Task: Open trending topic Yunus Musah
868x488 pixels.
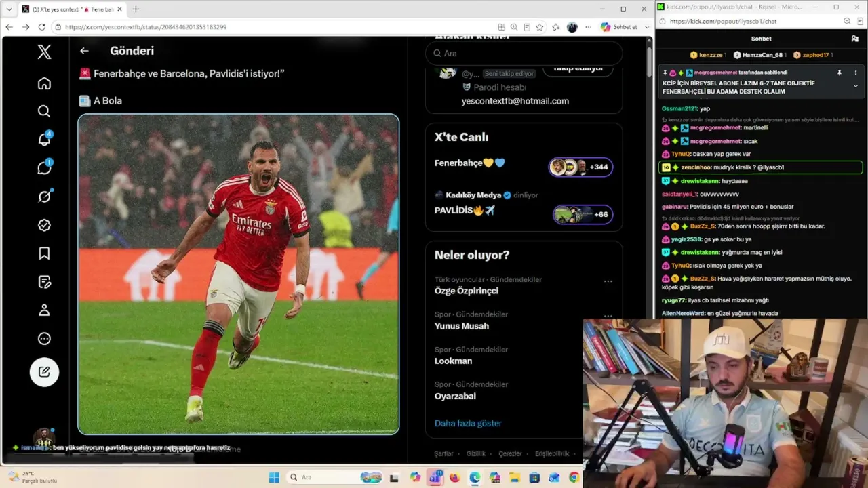Action: click(x=462, y=326)
